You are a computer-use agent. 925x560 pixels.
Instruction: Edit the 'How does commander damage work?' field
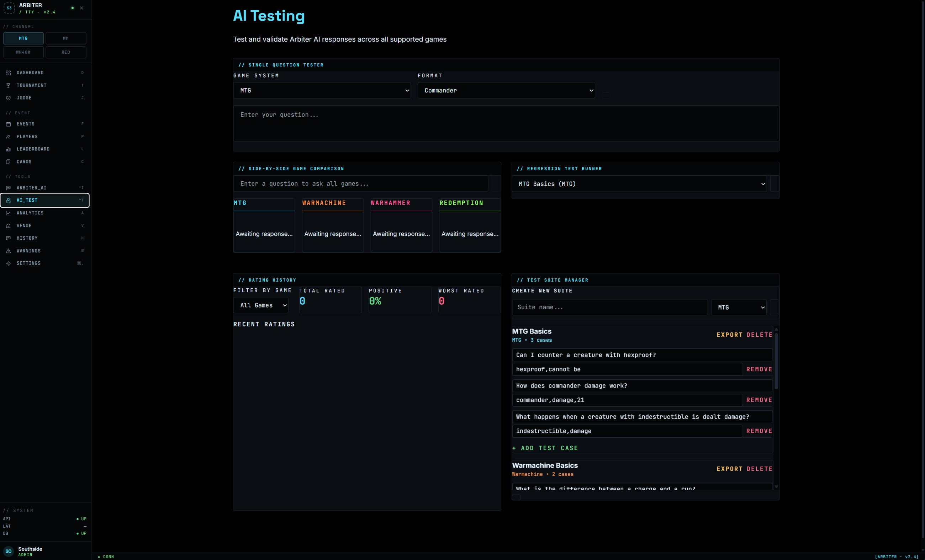pyautogui.click(x=642, y=386)
